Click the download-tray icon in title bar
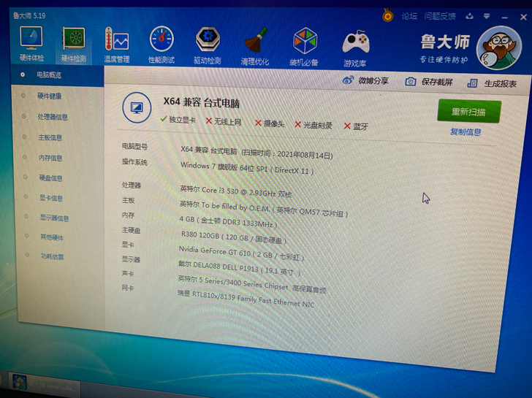Viewport: 532px width, 398px height. pyautogui.click(x=470, y=16)
